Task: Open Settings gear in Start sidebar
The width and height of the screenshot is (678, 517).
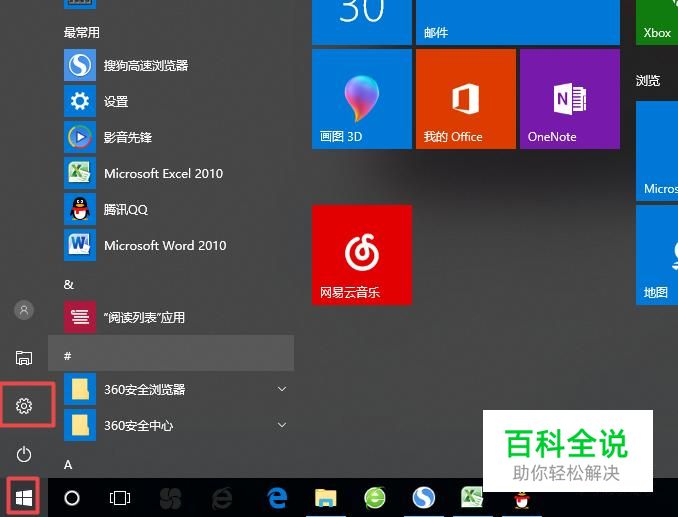Action: coord(24,405)
